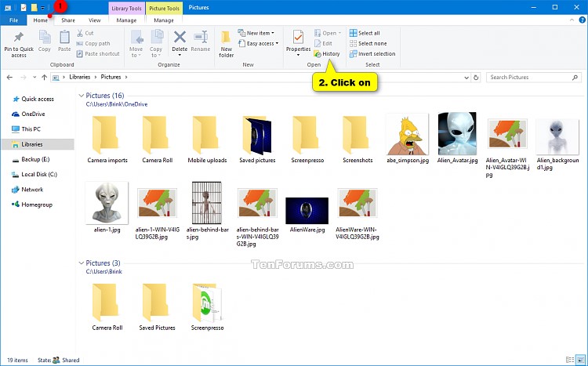Viewport: 588px width, 366px height.
Task: Select the Alien_Avatar.jpg thumbnail
Action: (x=457, y=133)
